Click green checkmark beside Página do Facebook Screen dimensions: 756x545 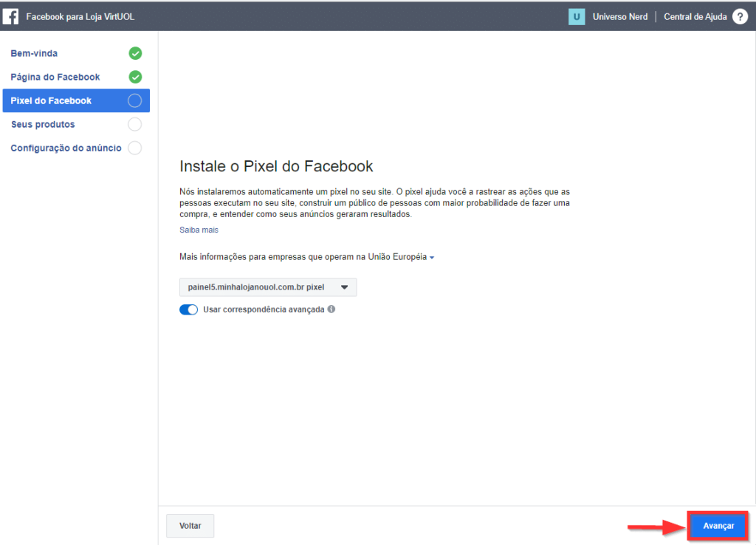[x=135, y=77]
